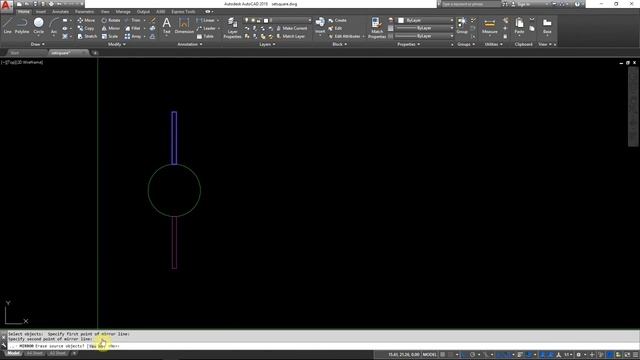Click the navigation bar on right edge
The image size is (640, 360).
[633, 106]
